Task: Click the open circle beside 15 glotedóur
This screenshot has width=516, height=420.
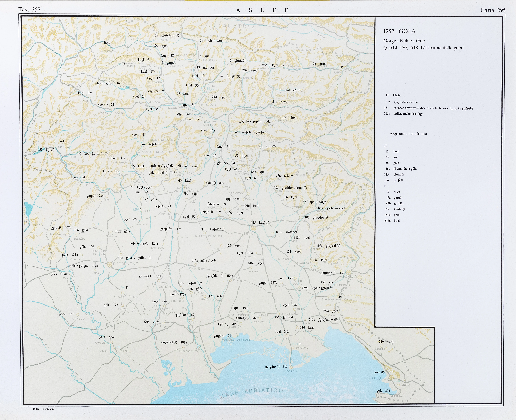Action: [x=300, y=91]
